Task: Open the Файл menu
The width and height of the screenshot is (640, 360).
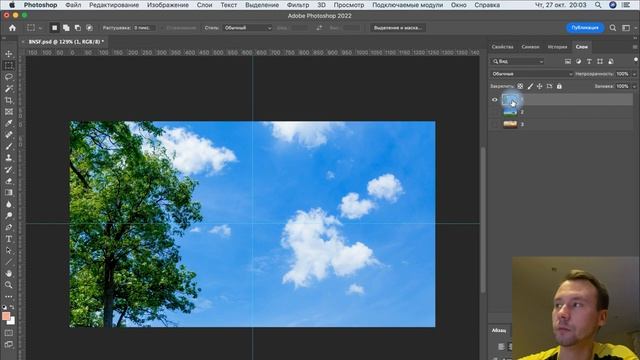Action: (73, 5)
